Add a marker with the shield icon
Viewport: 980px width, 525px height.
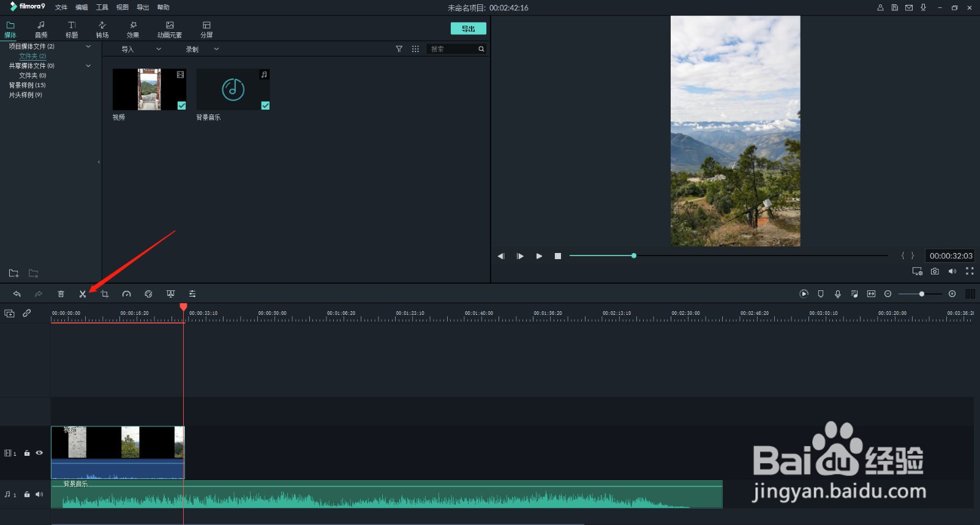tap(821, 294)
